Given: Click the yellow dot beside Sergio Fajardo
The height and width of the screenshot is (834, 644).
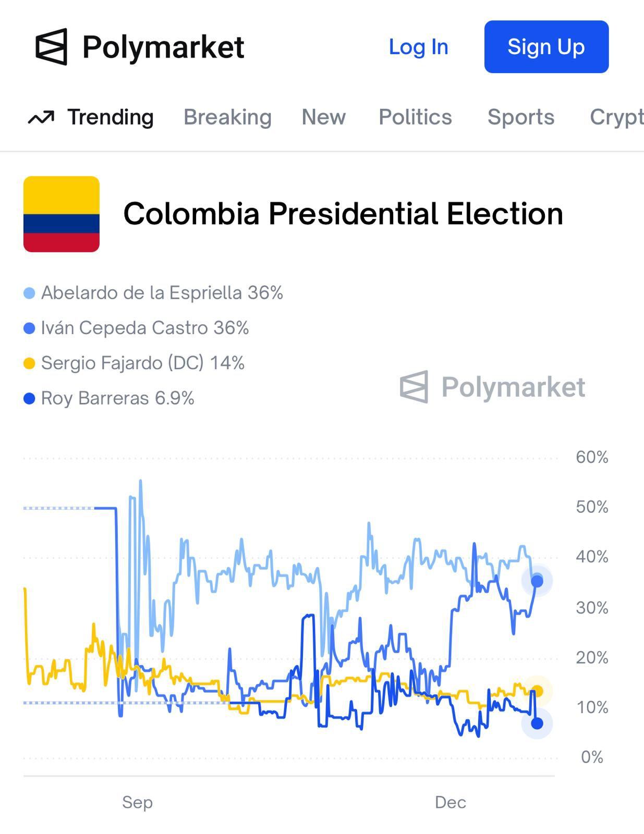Looking at the screenshot, I should [x=30, y=364].
